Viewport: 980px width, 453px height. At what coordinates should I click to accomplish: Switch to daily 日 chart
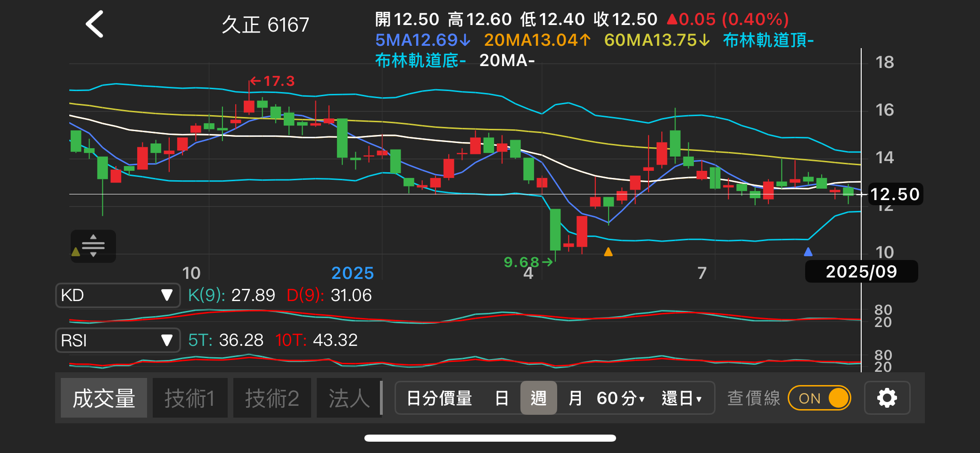[502, 398]
